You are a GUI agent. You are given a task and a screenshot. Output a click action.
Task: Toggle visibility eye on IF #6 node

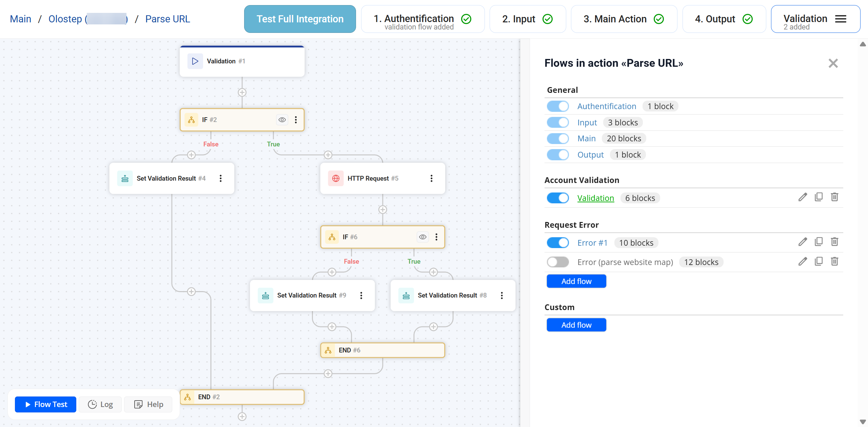422,237
